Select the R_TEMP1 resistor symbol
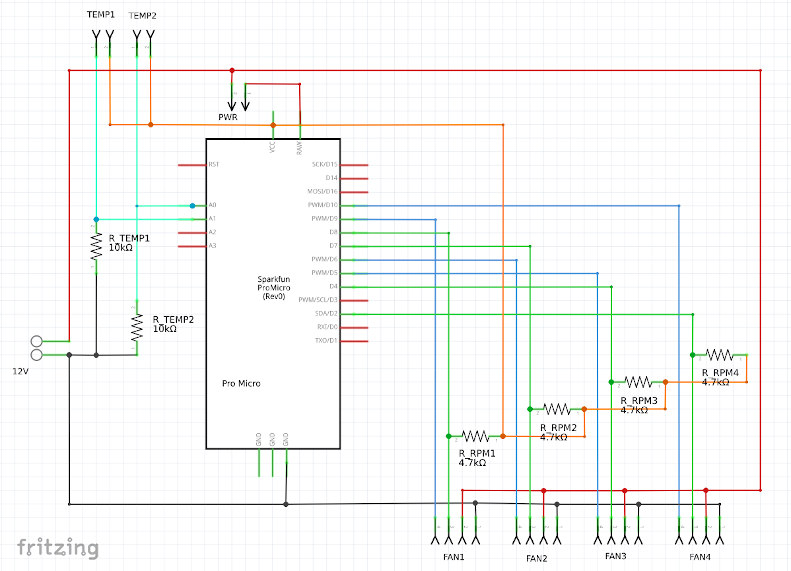 tap(96, 247)
